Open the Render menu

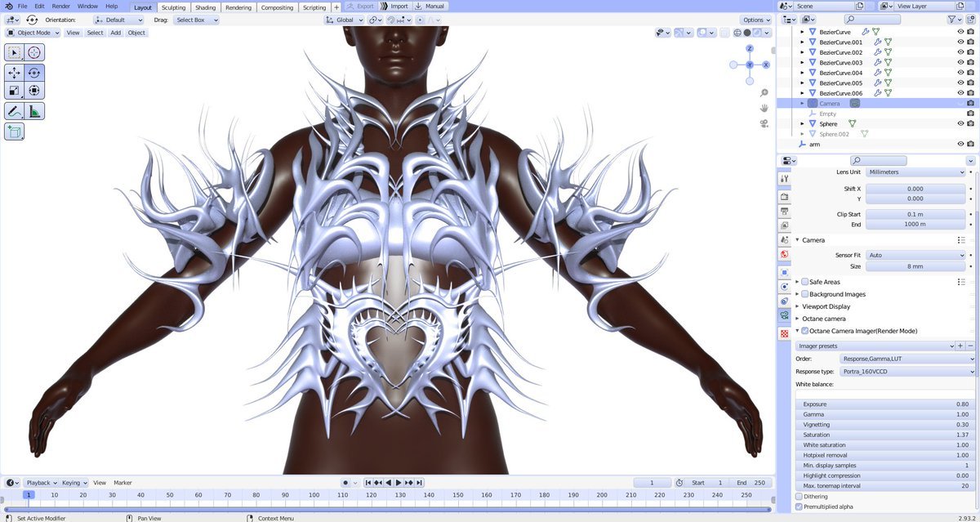(x=61, y=6)
